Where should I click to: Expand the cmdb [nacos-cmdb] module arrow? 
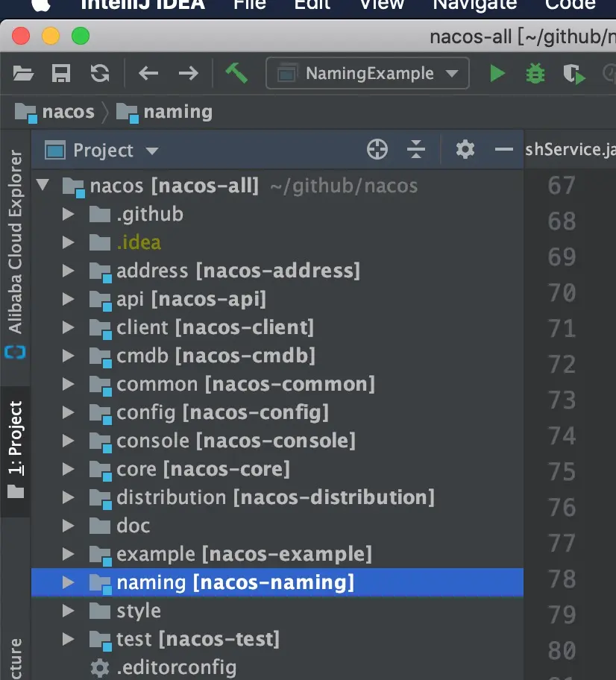click(68, 356)
